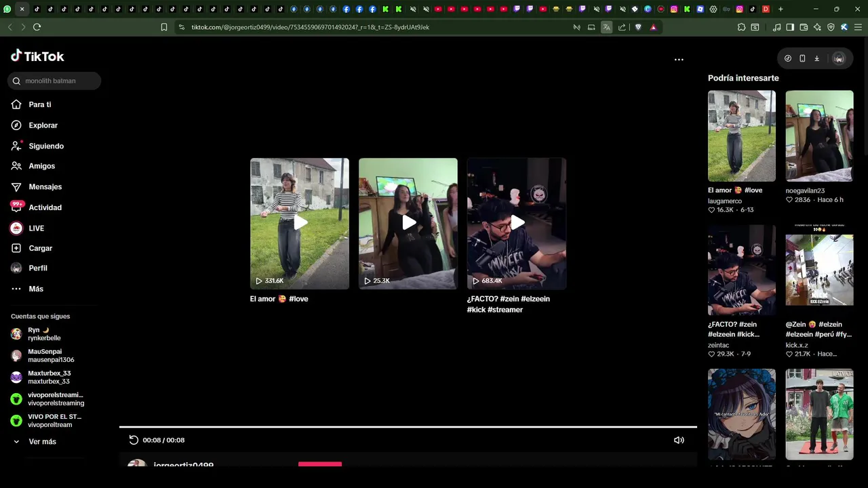Open the coins icon in top-right pill
This screenshot has height=488, width=868.
[787, 58]
